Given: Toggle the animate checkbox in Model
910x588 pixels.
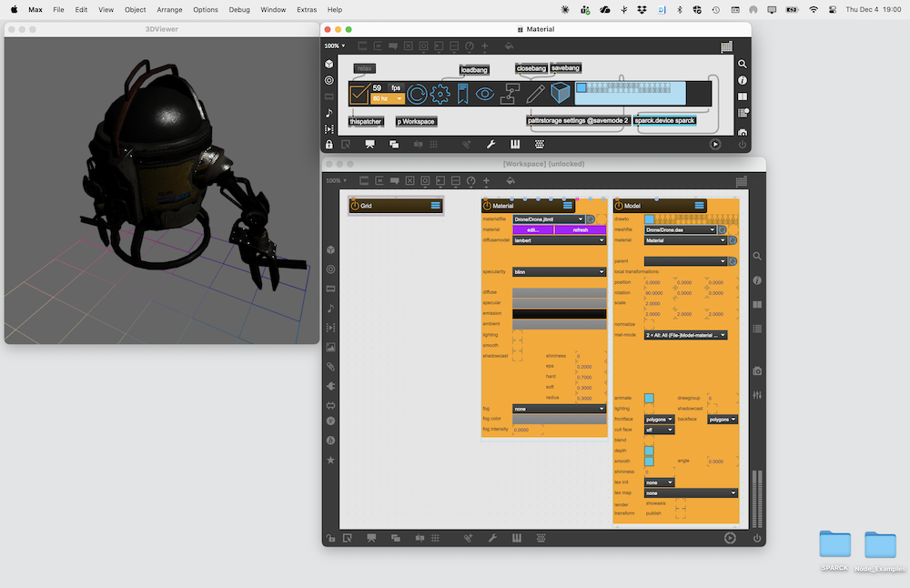Looking at the screenshot, I should pyautogui.click(x=649, y=398).
